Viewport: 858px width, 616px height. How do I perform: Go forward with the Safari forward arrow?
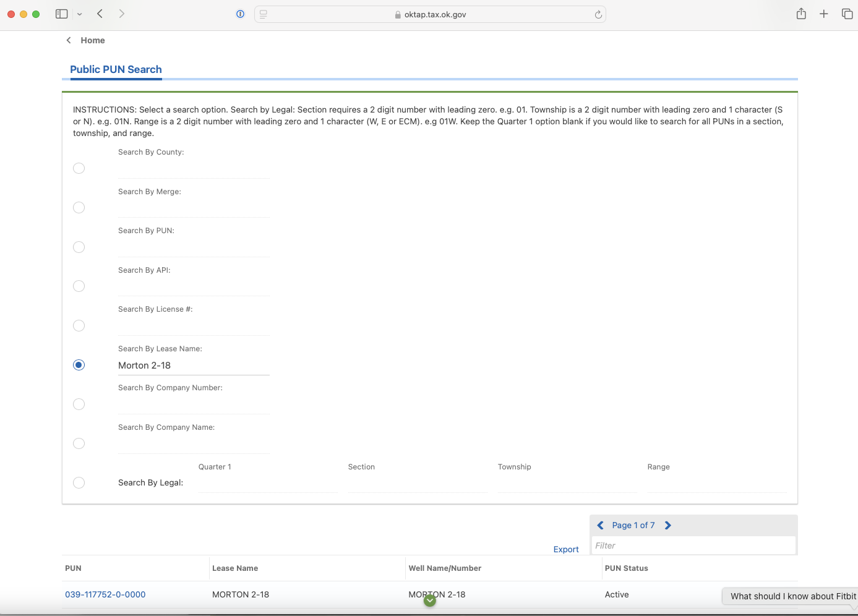(122, 14)
